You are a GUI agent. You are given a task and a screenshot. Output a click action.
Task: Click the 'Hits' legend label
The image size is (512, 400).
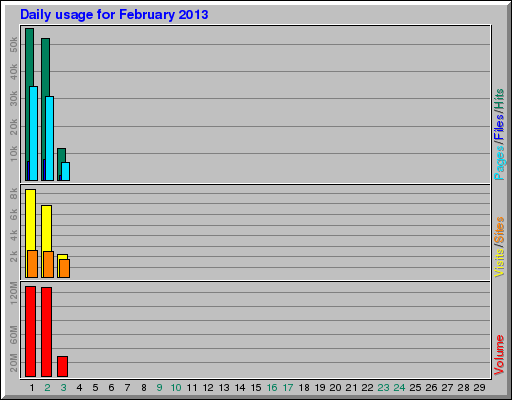pyautogui.click(x=499, y=100)
